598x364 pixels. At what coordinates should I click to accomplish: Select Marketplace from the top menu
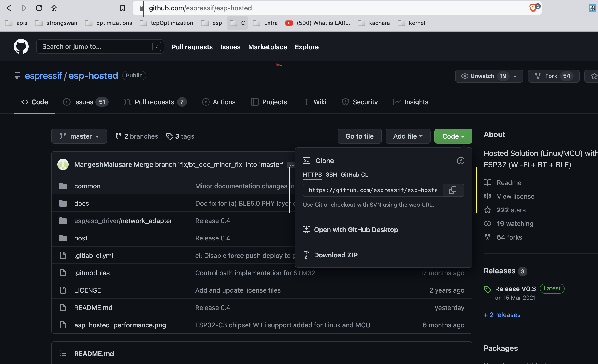tap(268, 47)
